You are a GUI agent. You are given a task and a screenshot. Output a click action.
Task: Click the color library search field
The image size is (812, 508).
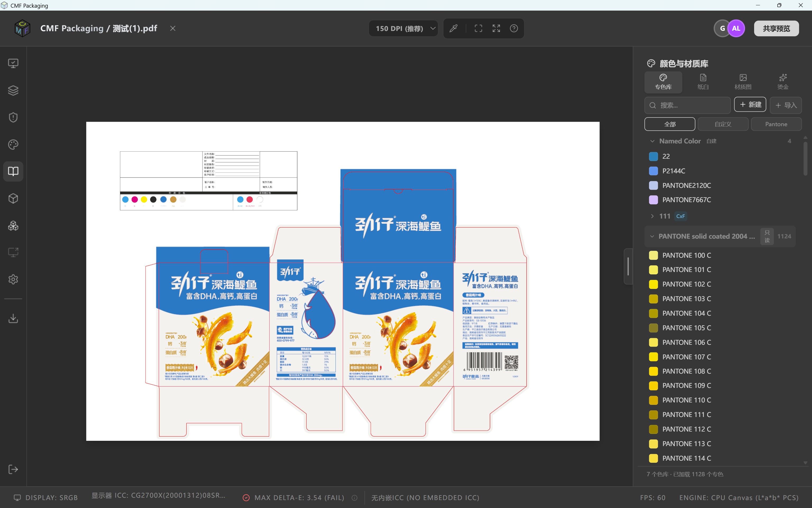click(x=688, y=105)
